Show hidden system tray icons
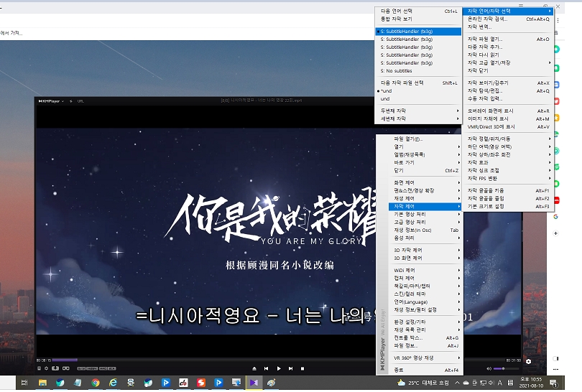582x392 pixels. pyautogui.click(x=457, y=383)
